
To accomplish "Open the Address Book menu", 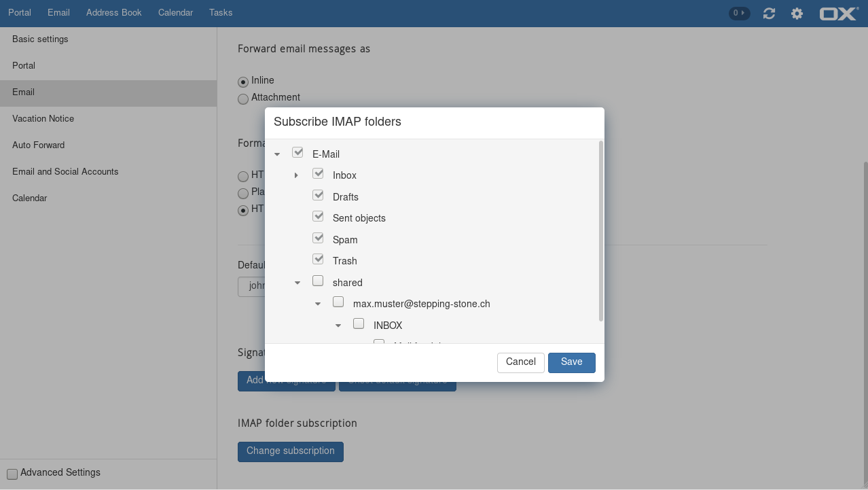I will coord(113,13).
